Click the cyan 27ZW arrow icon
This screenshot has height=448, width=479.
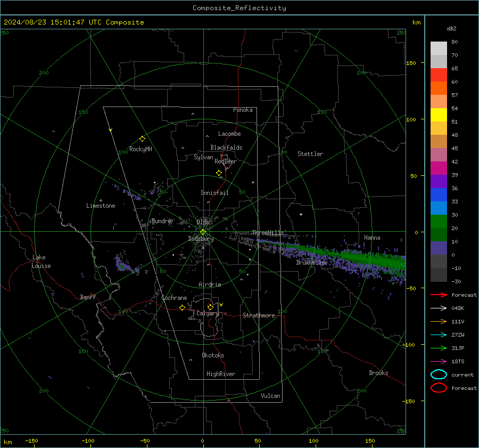pyautogui.click(x=439, y=335)
